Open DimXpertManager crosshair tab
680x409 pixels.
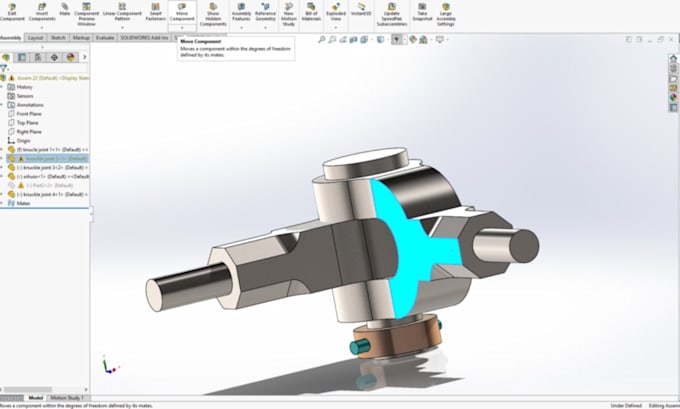coord(54,57)
